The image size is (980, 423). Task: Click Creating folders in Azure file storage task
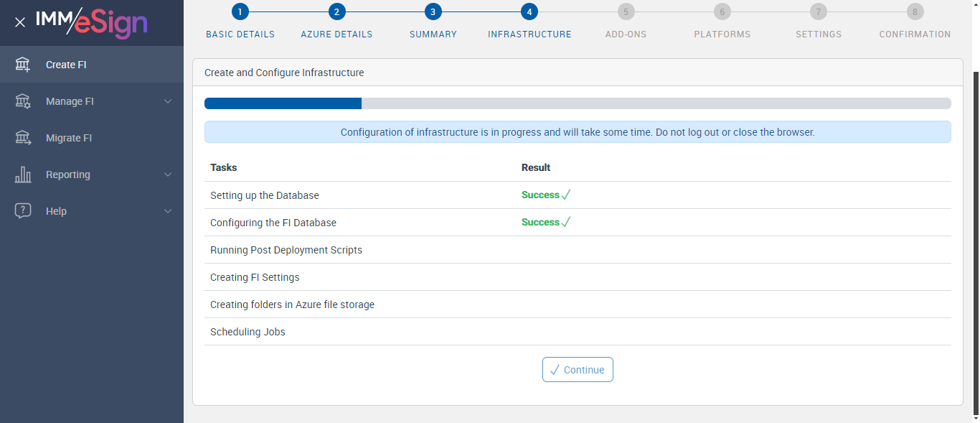click(x=292, y=305)
